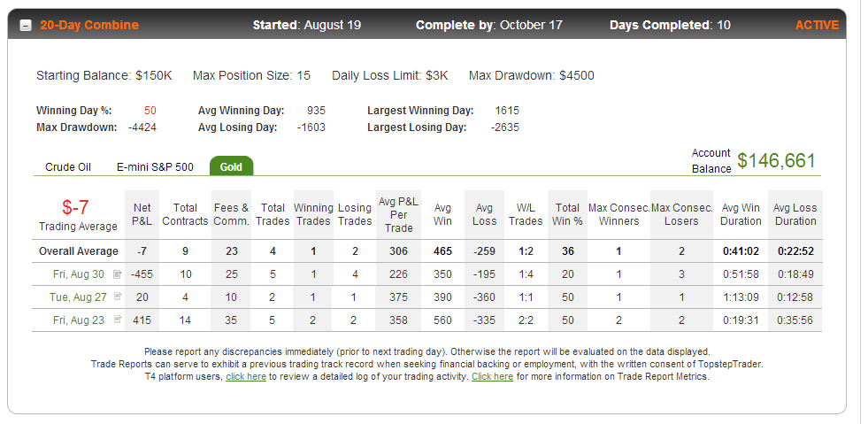Follow 'Click here' for Trade Report Metrics info

point(492,376)
